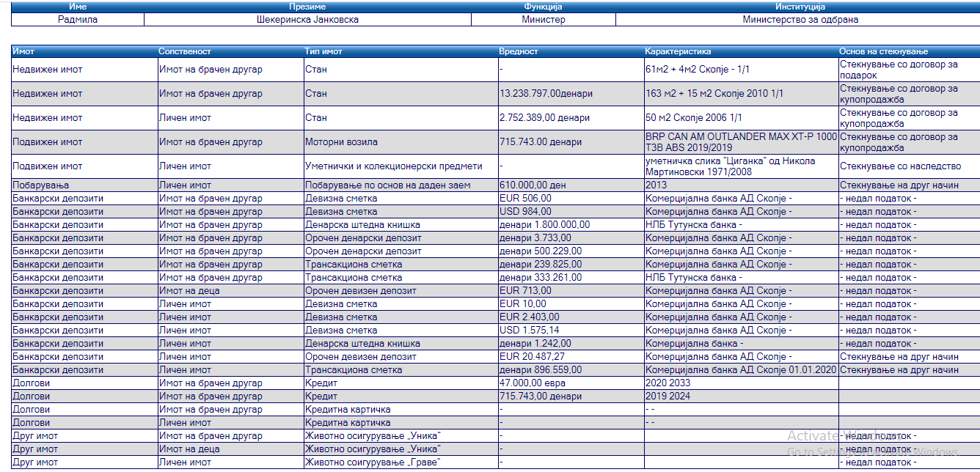Select the value 'денари 239.825,00'

(540, 265)
